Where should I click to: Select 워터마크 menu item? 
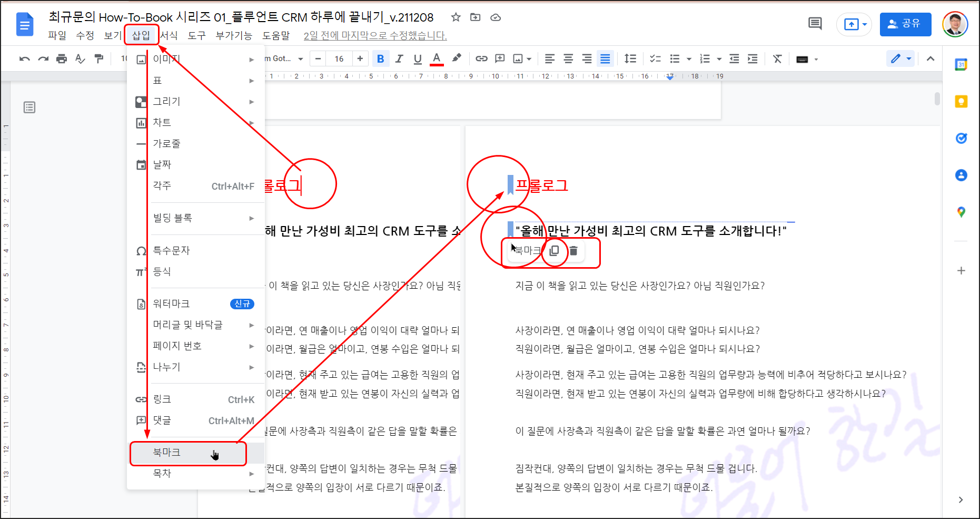coord(196,303)
